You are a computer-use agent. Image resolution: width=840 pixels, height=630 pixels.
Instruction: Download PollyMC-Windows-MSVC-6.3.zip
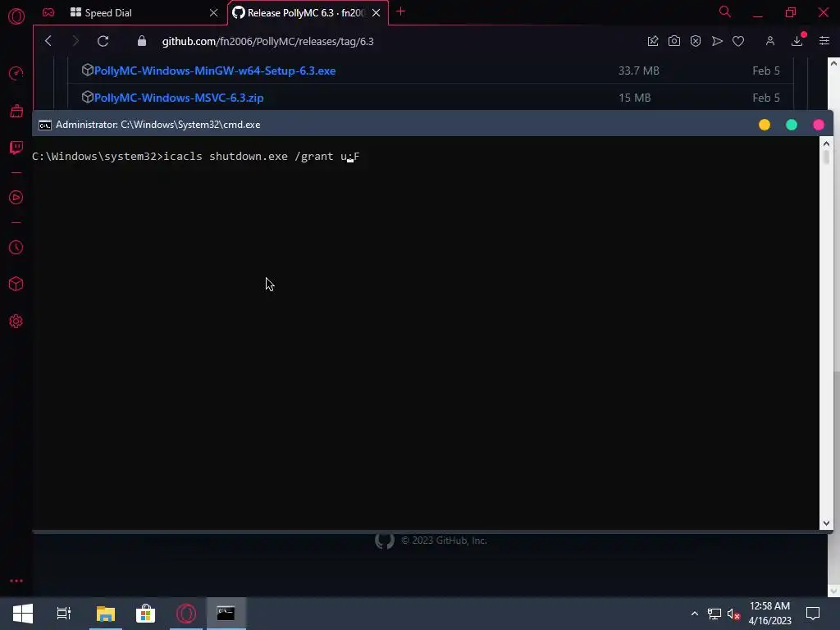(x=179, y=98)
